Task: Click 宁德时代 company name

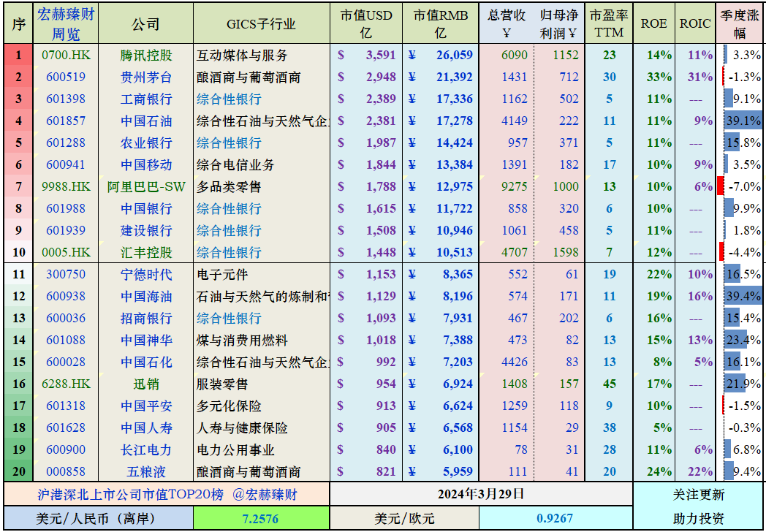Action: 146,275
